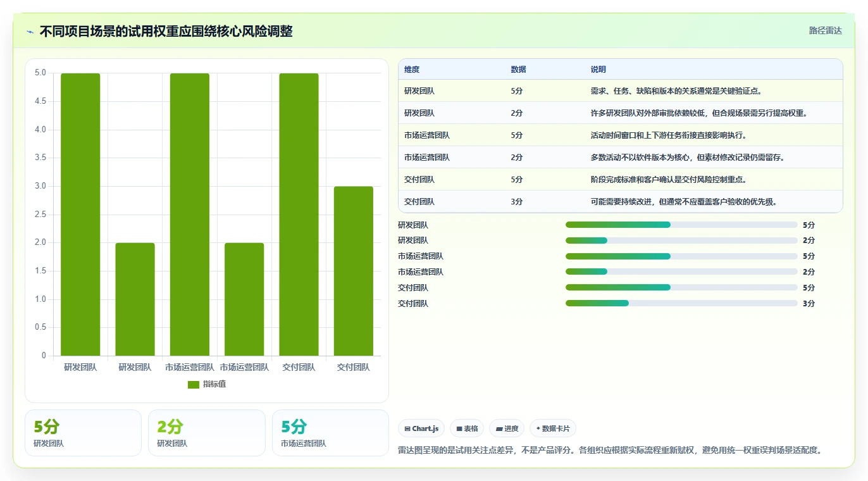Click the 3分 value after the 交付团队 progress bar

click(809, 304)
